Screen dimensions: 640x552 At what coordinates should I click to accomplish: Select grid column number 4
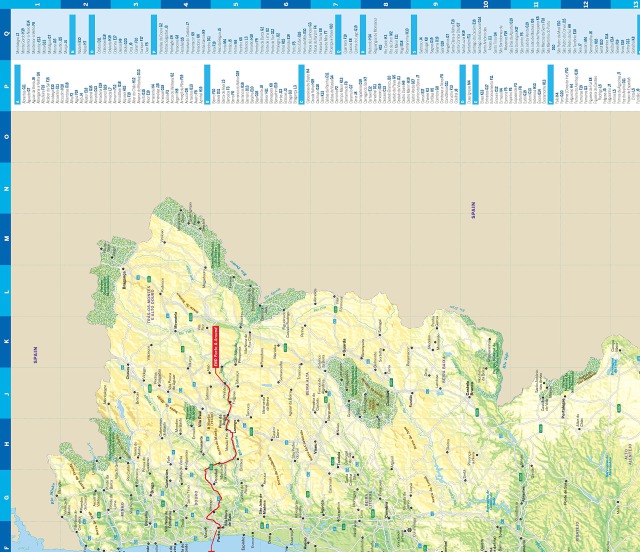(x=186, y=4)
